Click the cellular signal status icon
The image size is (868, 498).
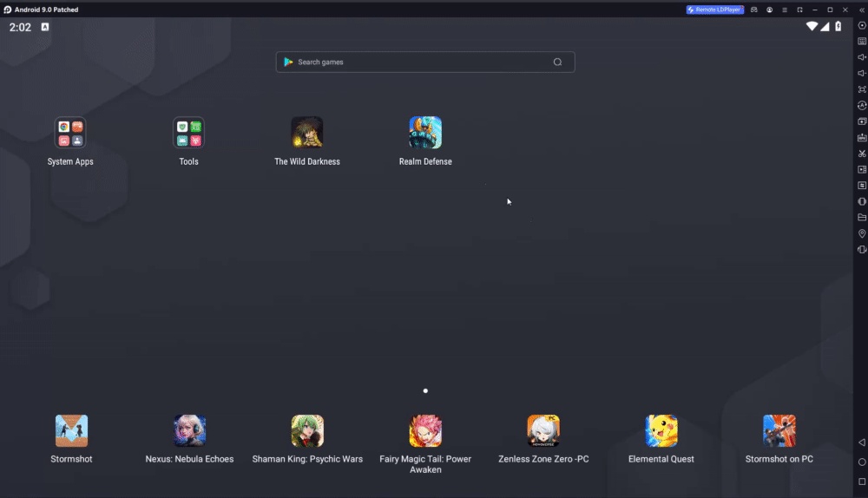tap(825, 27)
